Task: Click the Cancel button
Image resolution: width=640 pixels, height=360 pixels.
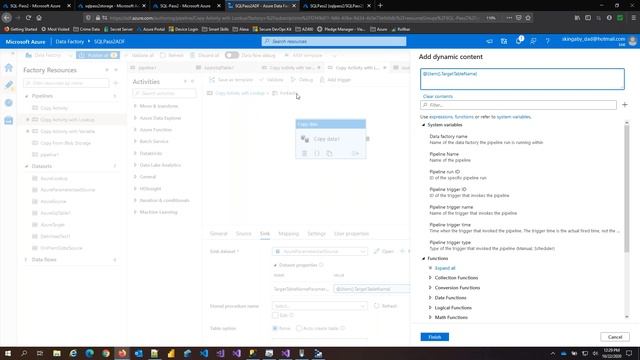Action: click(x=615, y=337)
